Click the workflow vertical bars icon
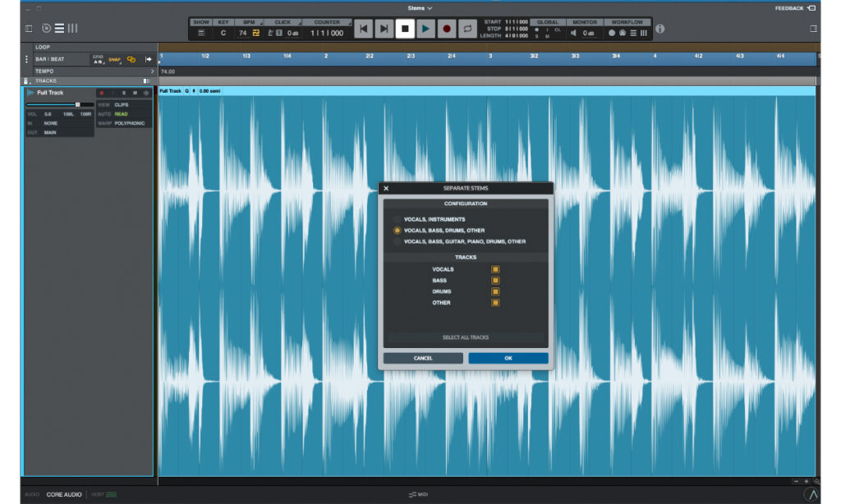This screenshot has width=841, height=504. coord(644,33)
